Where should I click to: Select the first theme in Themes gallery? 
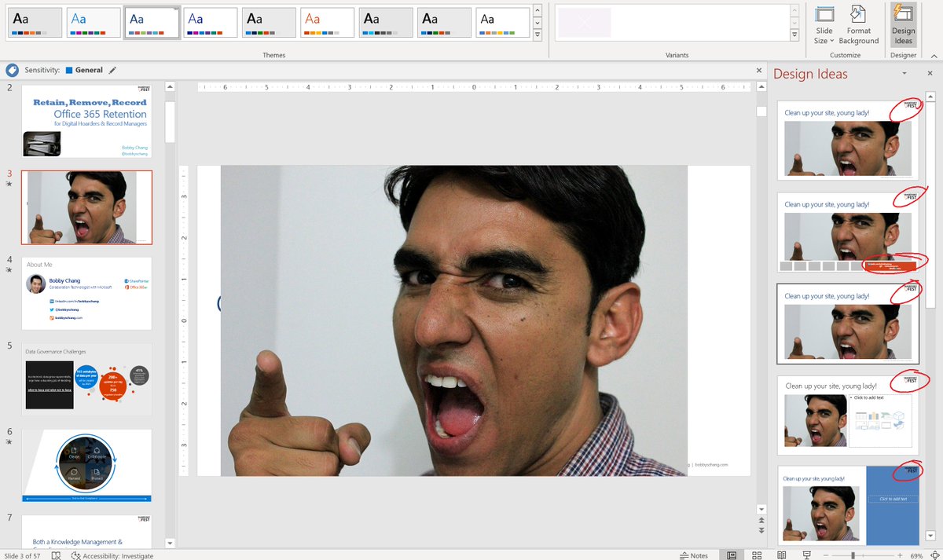point(35,23)
